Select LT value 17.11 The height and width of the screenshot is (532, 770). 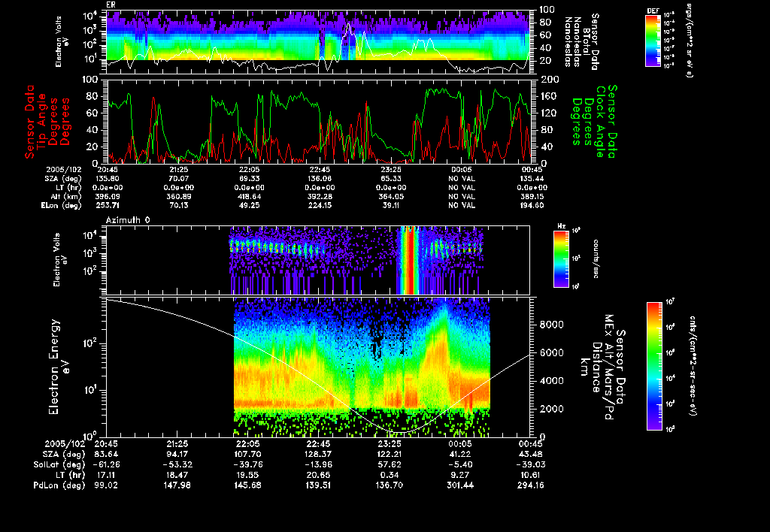pyautogui.click(x=107, y=475)
